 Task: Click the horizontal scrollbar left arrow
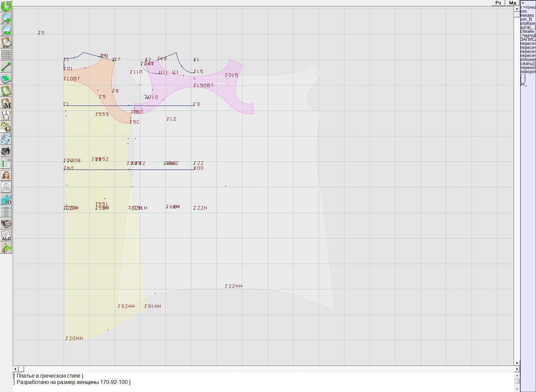tap(15, 369)
